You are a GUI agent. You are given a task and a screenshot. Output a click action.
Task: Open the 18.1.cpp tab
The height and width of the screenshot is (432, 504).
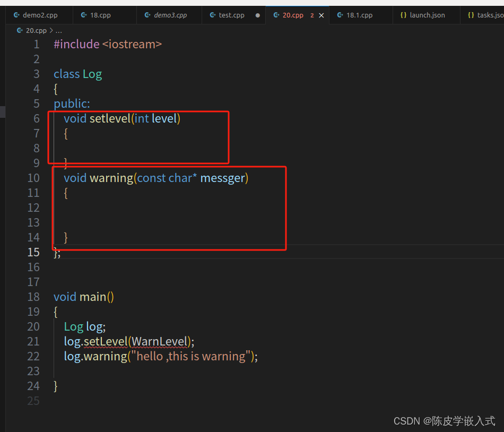361,15
